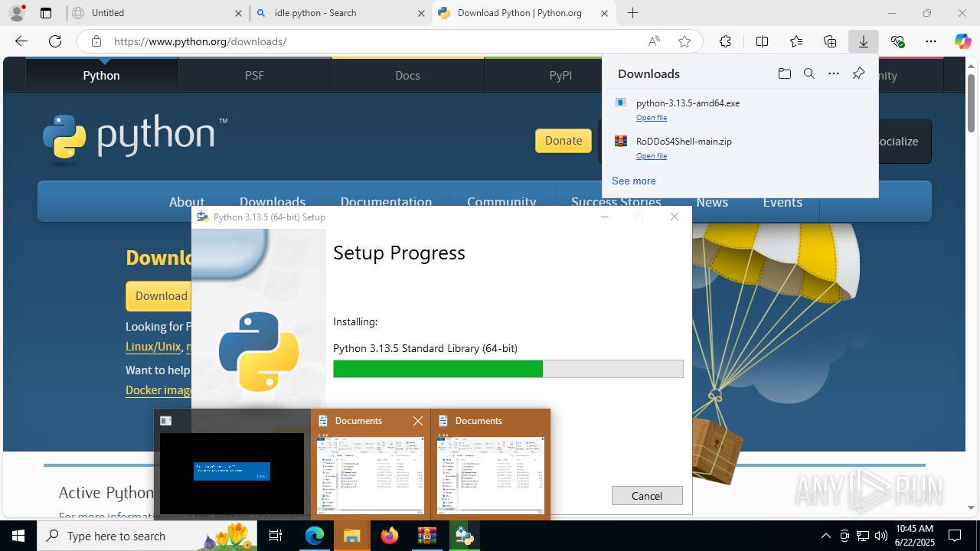This screenshot has width=980, height=551.
Task: Open file link for python-3.13.5-amd64.exe
Action: [x=652, y=118]
